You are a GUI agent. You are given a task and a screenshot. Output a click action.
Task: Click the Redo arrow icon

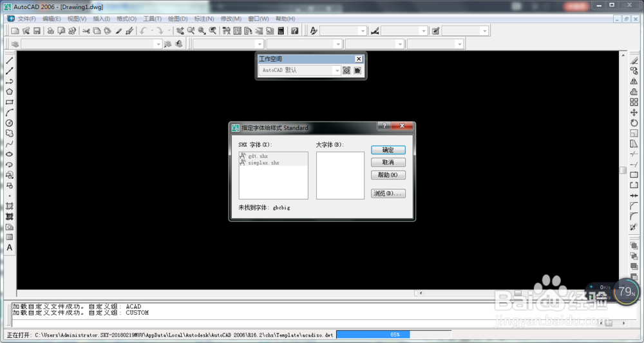(160, 31)
